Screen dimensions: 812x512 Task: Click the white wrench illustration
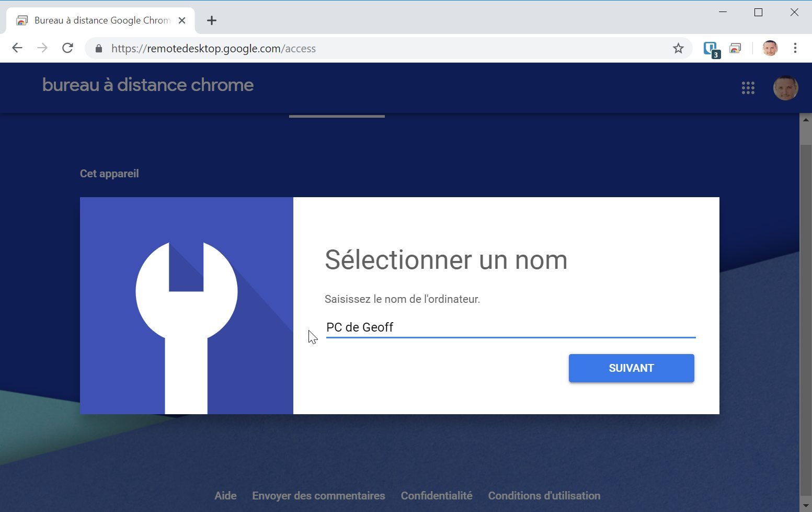[x=187, y=327]
